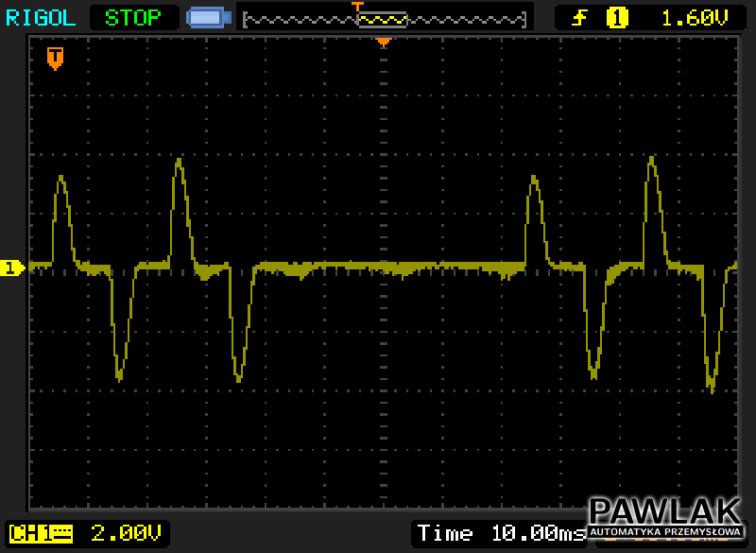Click the orange trigger position arrow at the grid top
The height and width of the screenshot is (553, 756).
[x=384, y=43]
